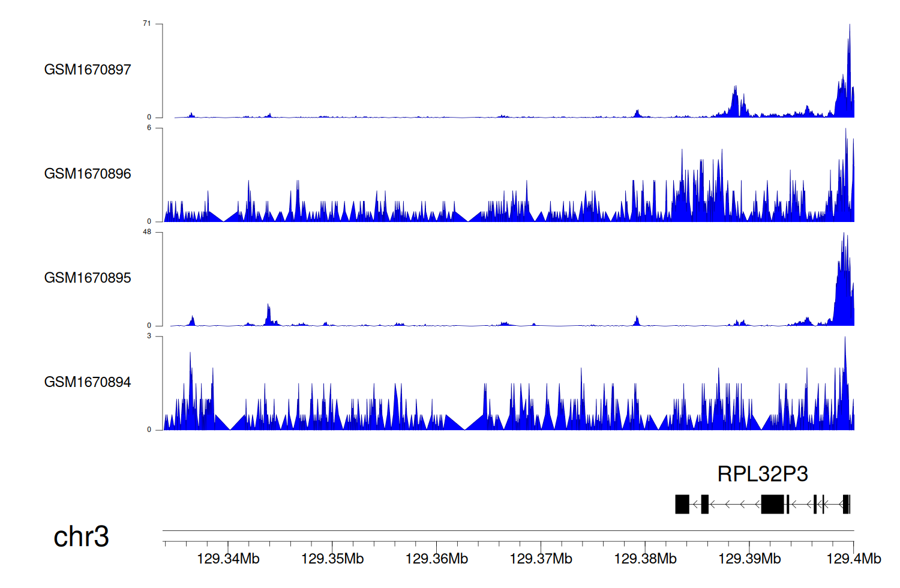Select the 129.36Mb coordinate label
The width and height of the screenshot is (900, 588).
(437, 559)
